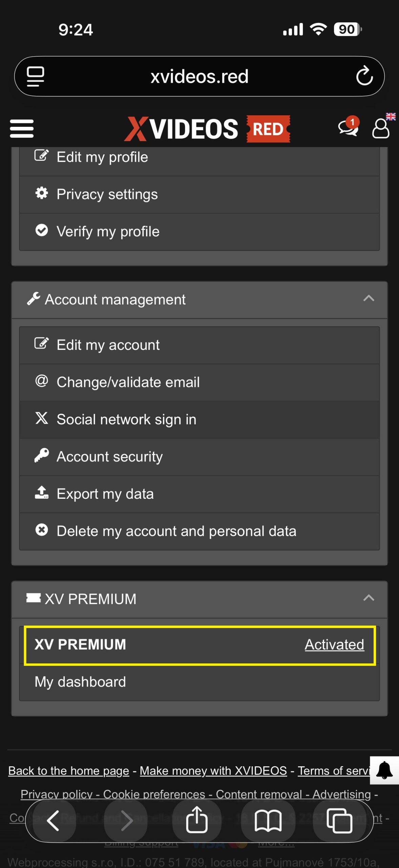Open Safari bookmarks
This screenshot has height=868, width=399.
pos(268,821)
